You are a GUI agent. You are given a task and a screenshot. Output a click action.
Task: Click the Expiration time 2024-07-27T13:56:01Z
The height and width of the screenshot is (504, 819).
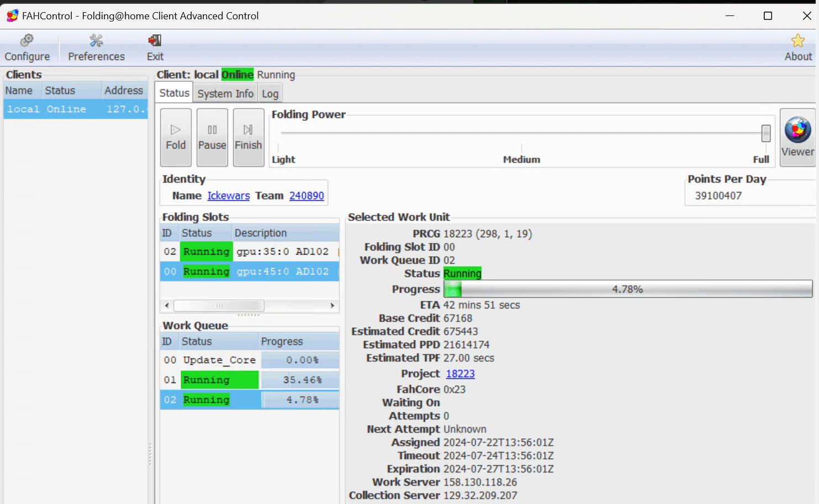pyautogui.click(x=499, y=469)
